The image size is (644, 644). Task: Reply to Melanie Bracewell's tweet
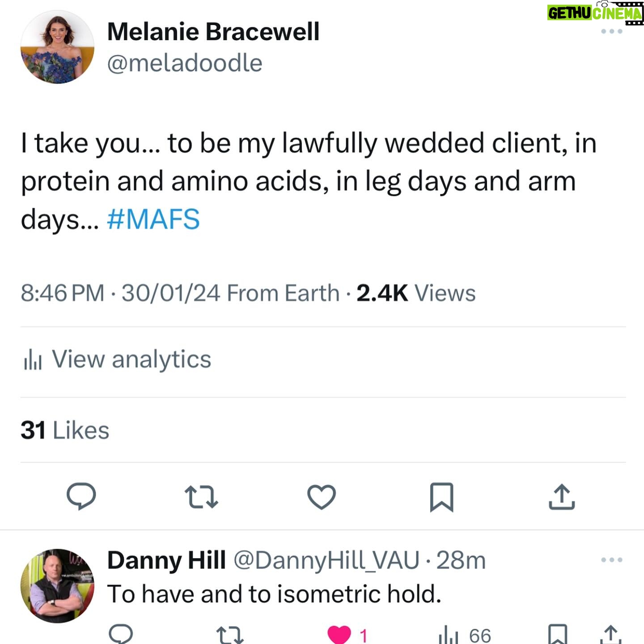[81, 496]
